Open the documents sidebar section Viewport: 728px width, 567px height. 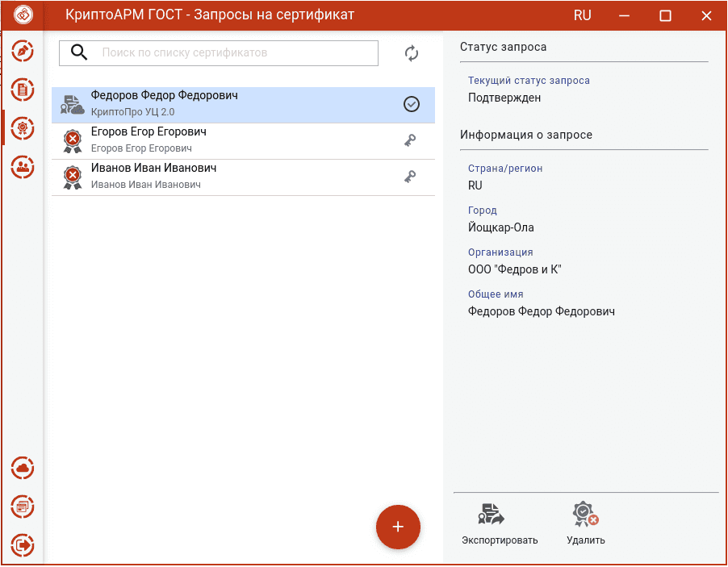[23, 90]
